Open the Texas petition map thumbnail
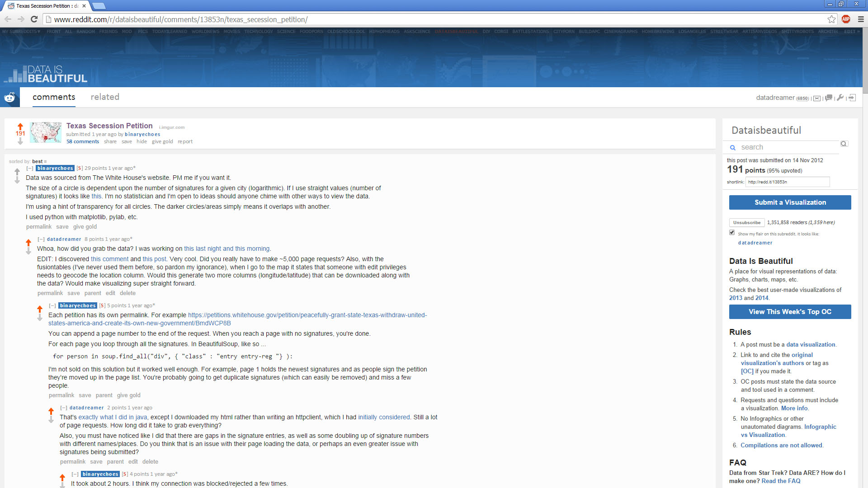This screenshot has height=488, width=868. click(46, 132)
